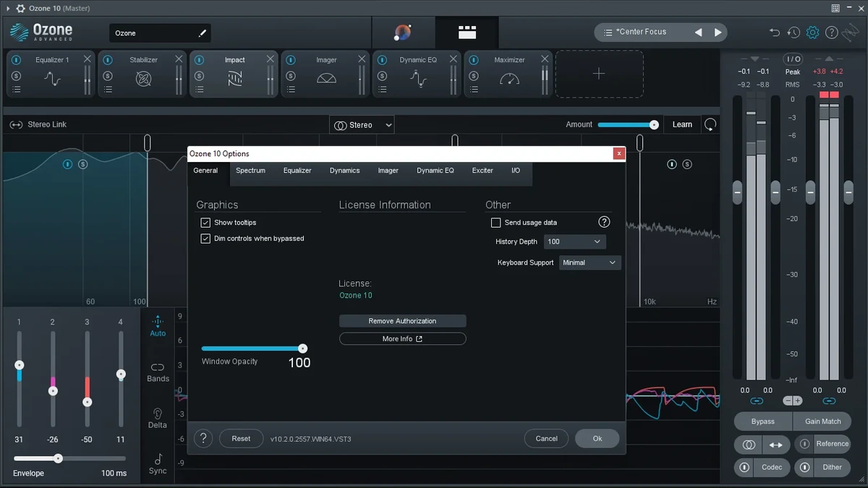Open the More Info link button
The image size is (868, 488).
402,339
